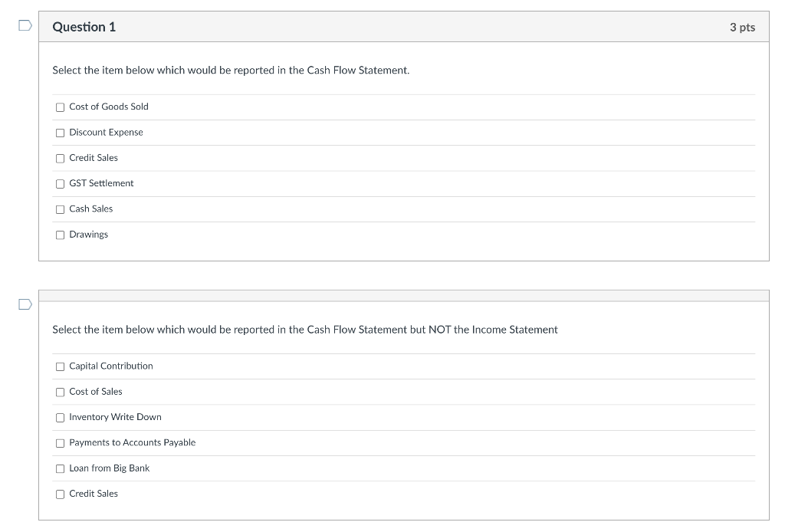The width and height of the screenshot is (785, 532).
Task: Check the Cost of Sales option
Action: (60, 392)
